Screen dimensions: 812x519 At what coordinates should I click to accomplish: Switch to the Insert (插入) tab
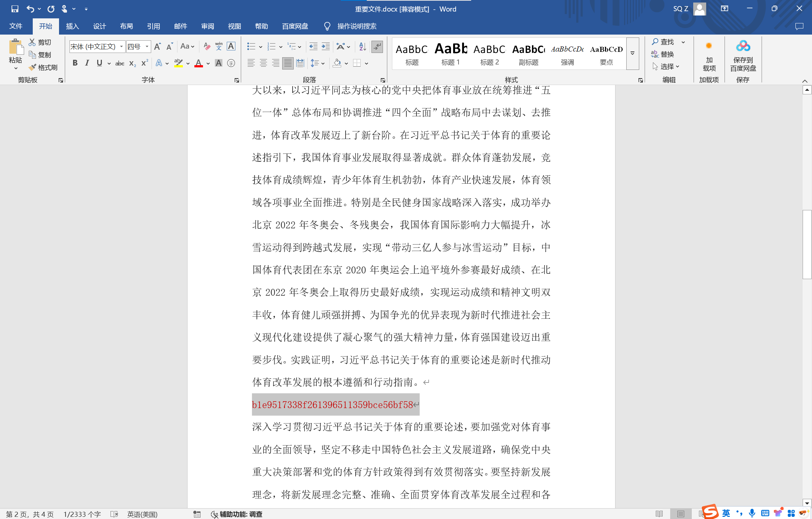point(72,26)
